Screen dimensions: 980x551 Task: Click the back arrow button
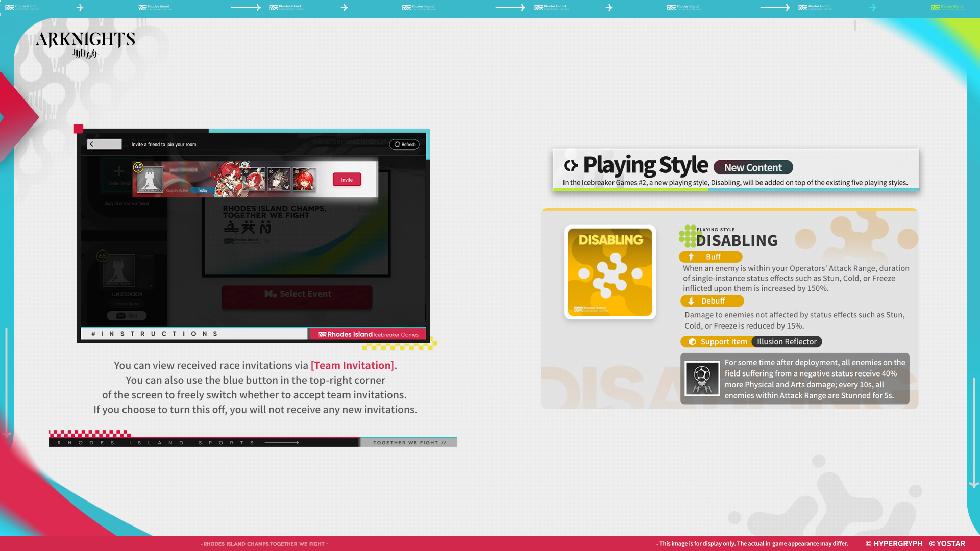pos(104,144)
